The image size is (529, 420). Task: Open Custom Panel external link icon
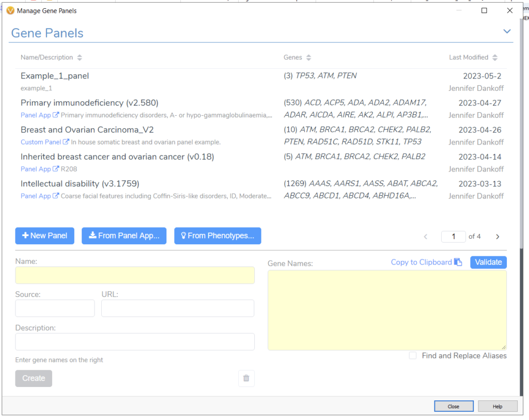point(66,142)
